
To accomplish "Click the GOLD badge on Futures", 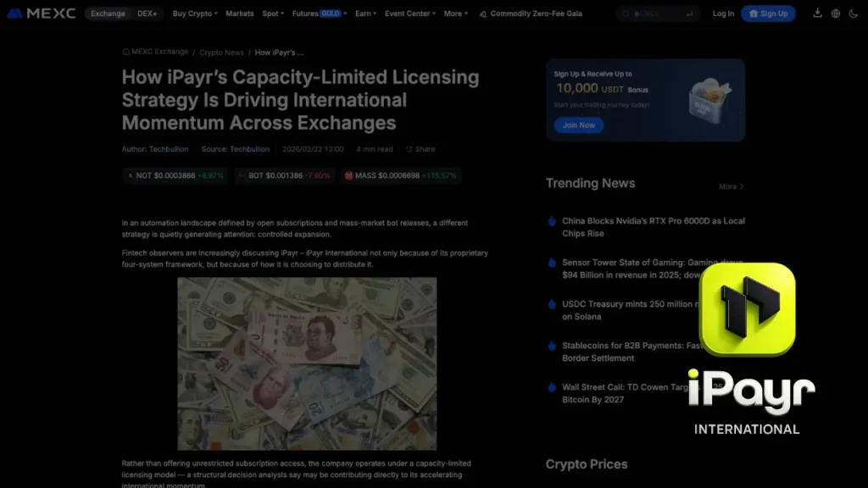I will [331, 13].
